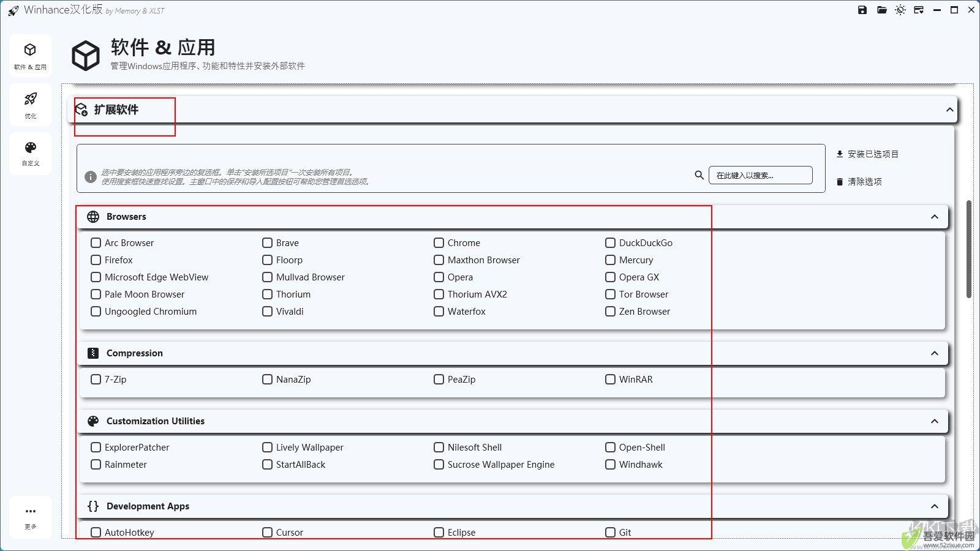Check the ExplorerPatcher checkbox

pyautogui.click(x=96, y=448)
